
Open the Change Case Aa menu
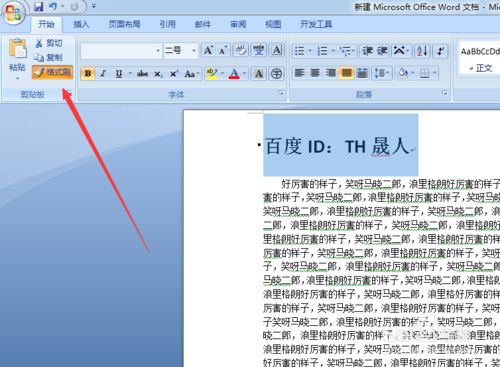(191, 73)
